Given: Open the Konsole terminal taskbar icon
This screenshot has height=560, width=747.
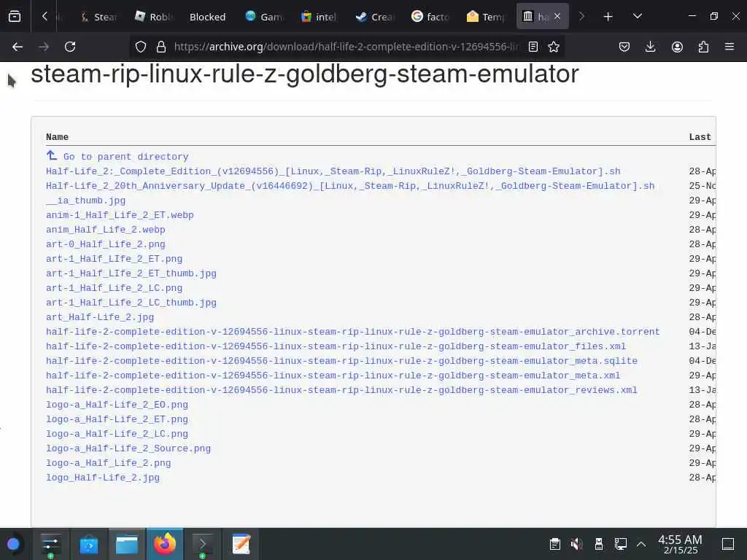Looking at the screenshot, I should coord(203,544).
